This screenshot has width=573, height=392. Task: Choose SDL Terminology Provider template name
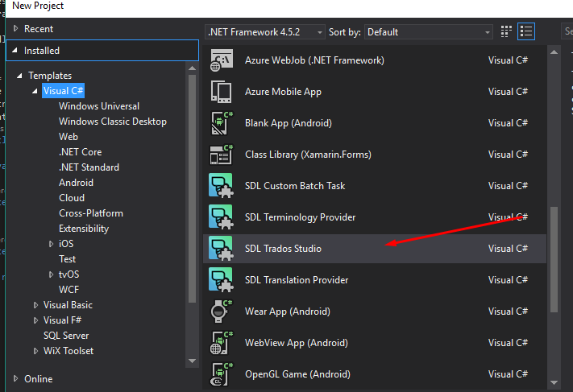tap(300, 217)
